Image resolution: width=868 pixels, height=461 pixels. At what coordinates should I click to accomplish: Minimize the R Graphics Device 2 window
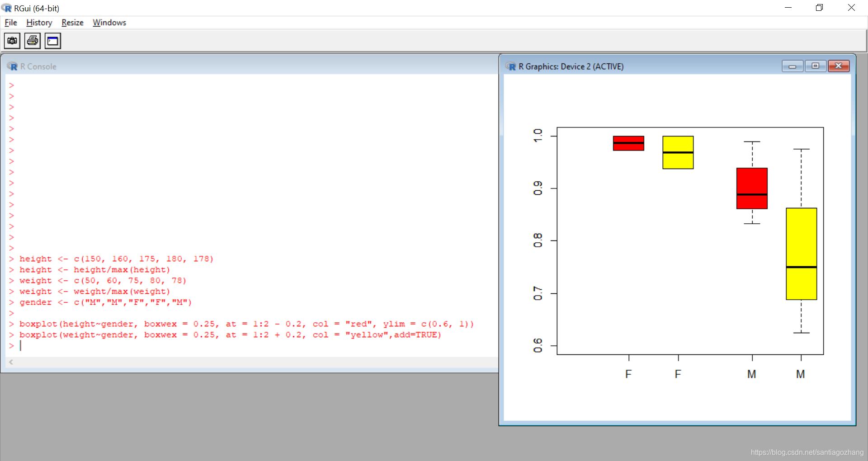pos(793,66)
